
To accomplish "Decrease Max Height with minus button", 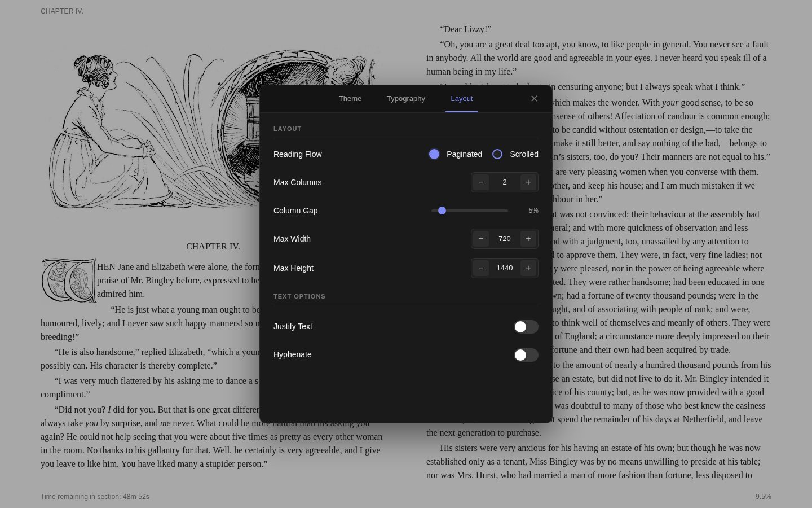I will tap(481, 268).
